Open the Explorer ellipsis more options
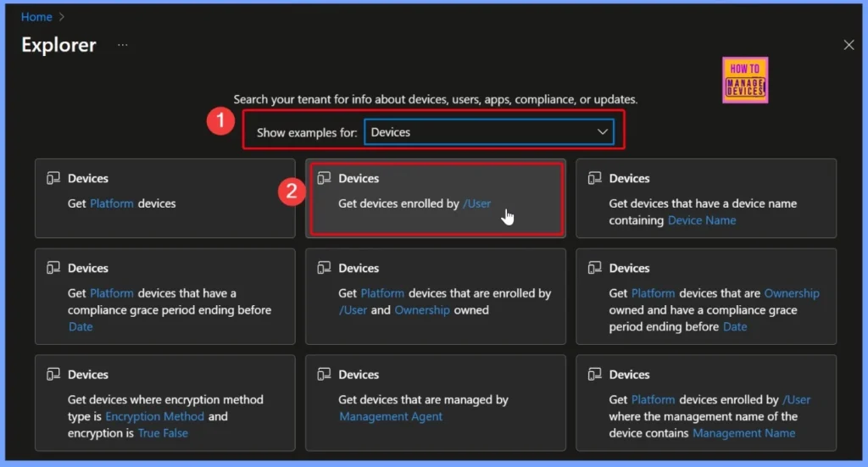 [122, 45]
